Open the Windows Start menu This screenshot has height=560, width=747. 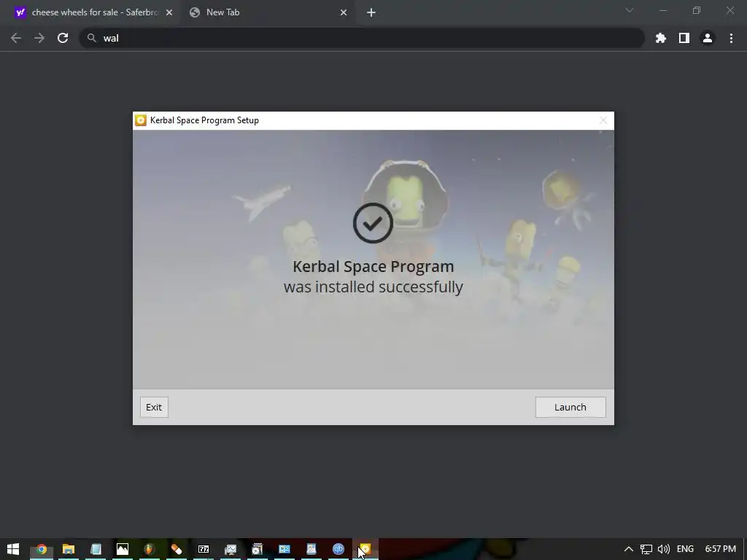[13, 549]
